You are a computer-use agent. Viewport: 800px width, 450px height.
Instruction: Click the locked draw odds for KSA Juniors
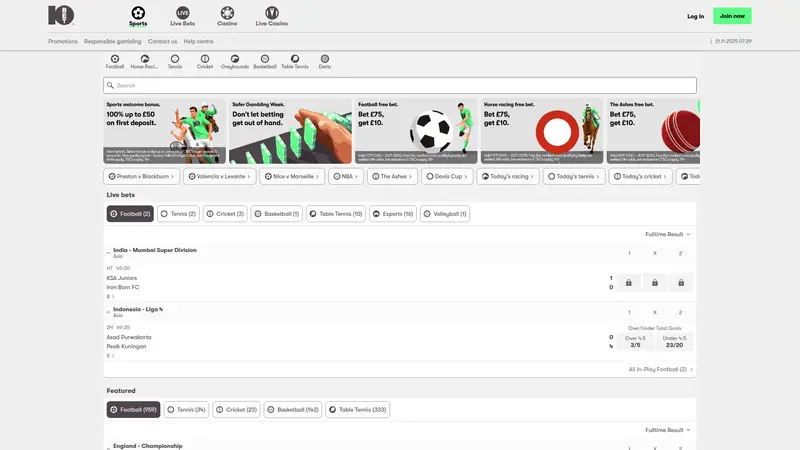click(x=655, y=283)
